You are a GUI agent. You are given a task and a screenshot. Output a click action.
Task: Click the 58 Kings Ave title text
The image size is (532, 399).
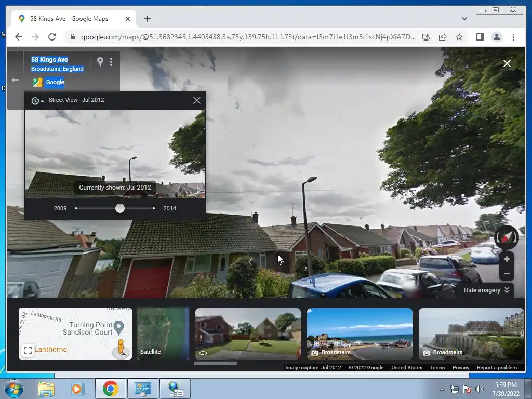(49, 60)
